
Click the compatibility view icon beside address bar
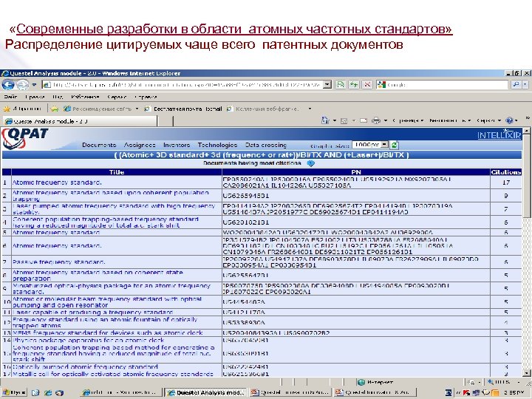point(340,84)
